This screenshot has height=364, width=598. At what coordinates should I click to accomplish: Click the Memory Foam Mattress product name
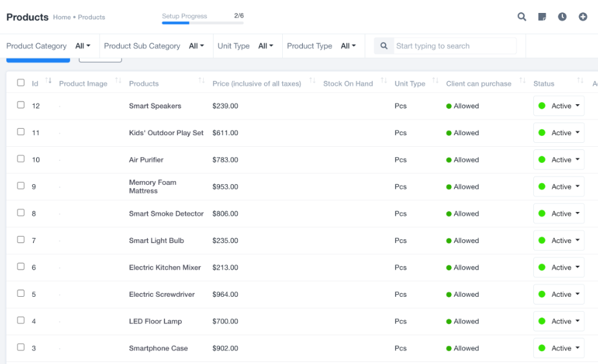[153, 187]
